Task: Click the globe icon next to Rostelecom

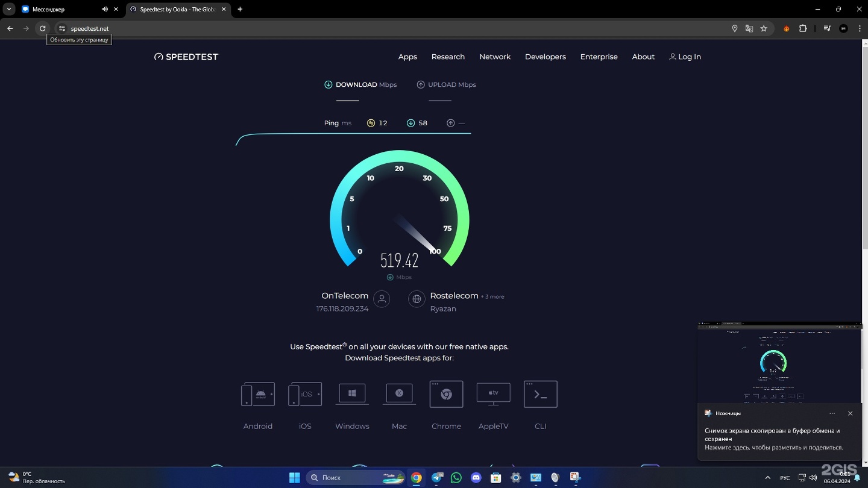Action: (x=417, y=299)
